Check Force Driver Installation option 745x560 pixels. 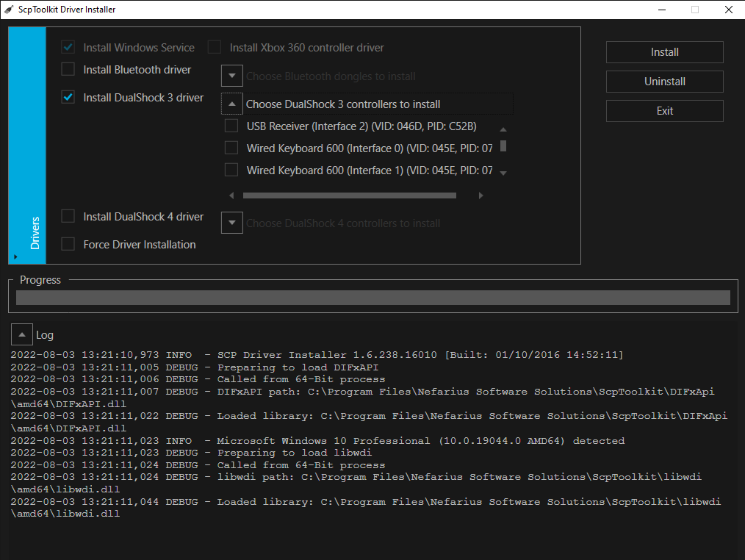tap(68, 244)
